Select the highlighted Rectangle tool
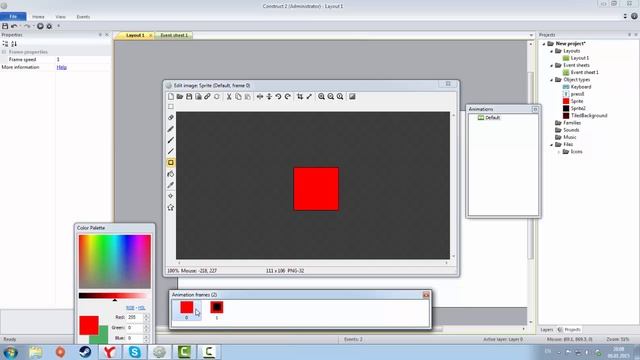The width and height of the screenshot is (640, 360). (171, 162)
